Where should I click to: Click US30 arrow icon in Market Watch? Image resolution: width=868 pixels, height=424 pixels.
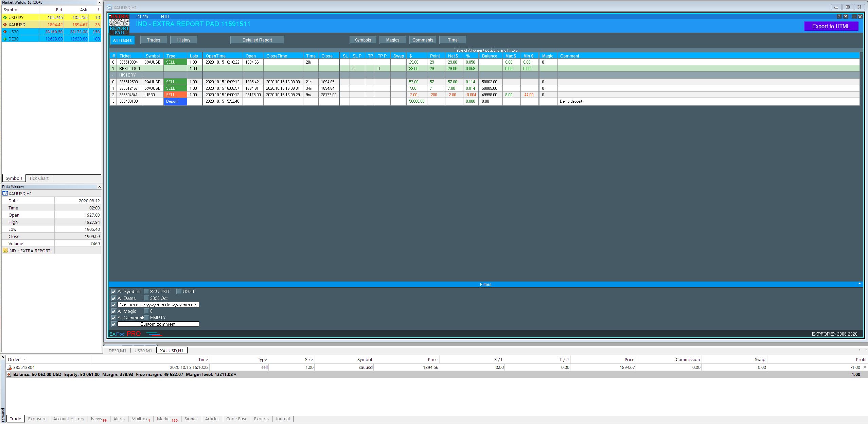[5, 32]
